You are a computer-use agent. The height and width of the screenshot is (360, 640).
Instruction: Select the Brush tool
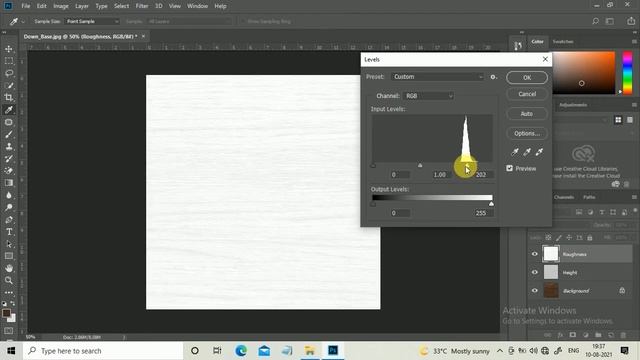pos(9,134)
